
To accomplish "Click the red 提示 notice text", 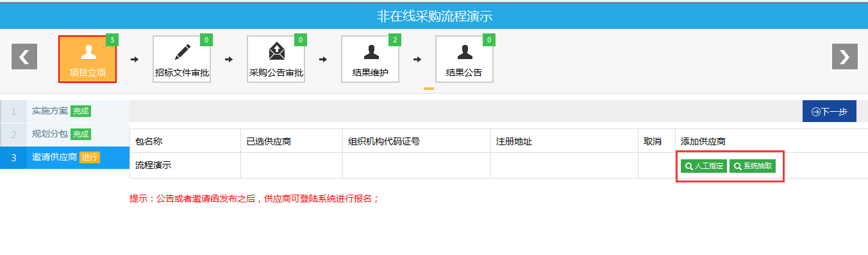I will 255,198.
